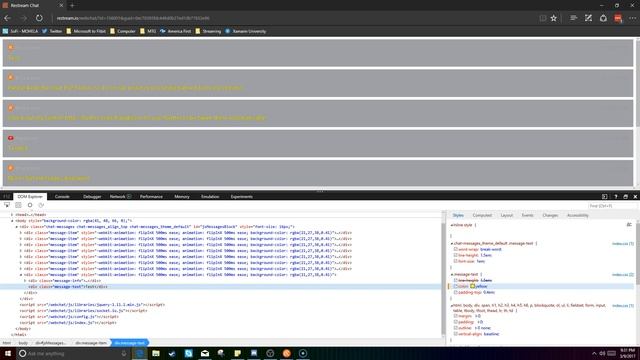Screen dimensions: 640x360
Task: Reload the page with the refresh icon
Action: [39, 18]
